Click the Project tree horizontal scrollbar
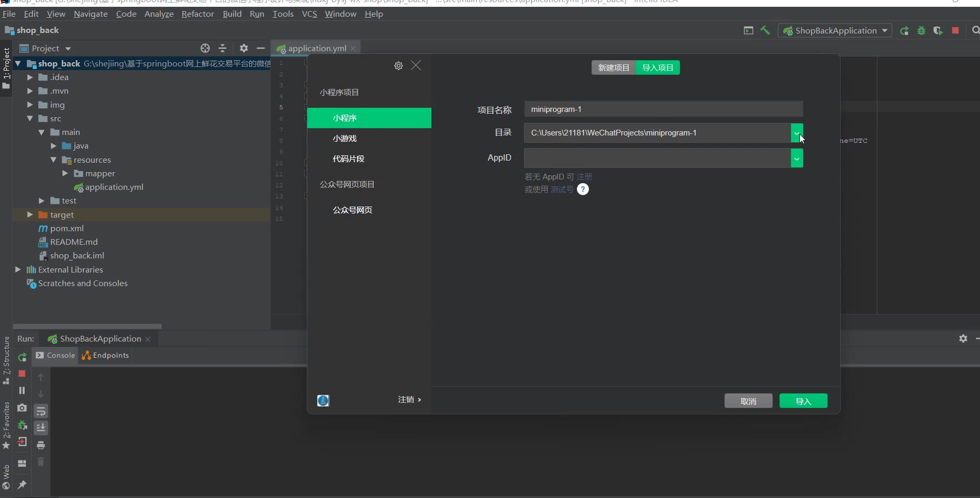Screen dimensions: 980x498 pyautogui.click(x=87, y=326)
